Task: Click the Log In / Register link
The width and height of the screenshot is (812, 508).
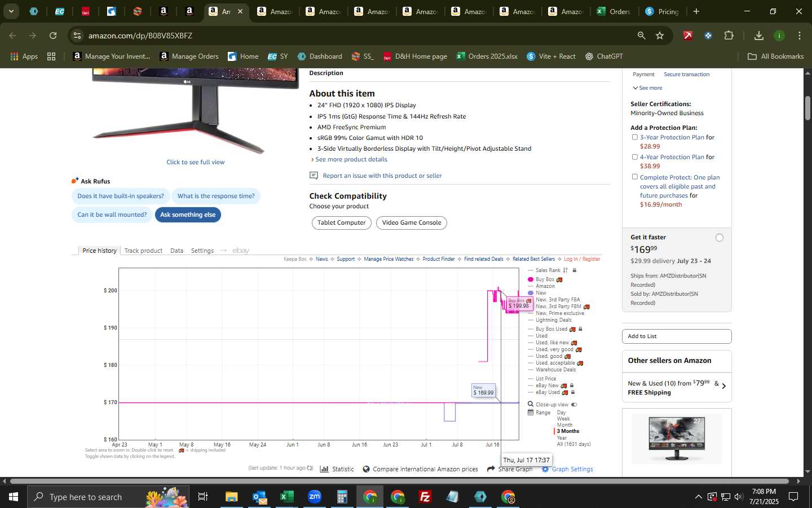Action: [x=582, y=259]
